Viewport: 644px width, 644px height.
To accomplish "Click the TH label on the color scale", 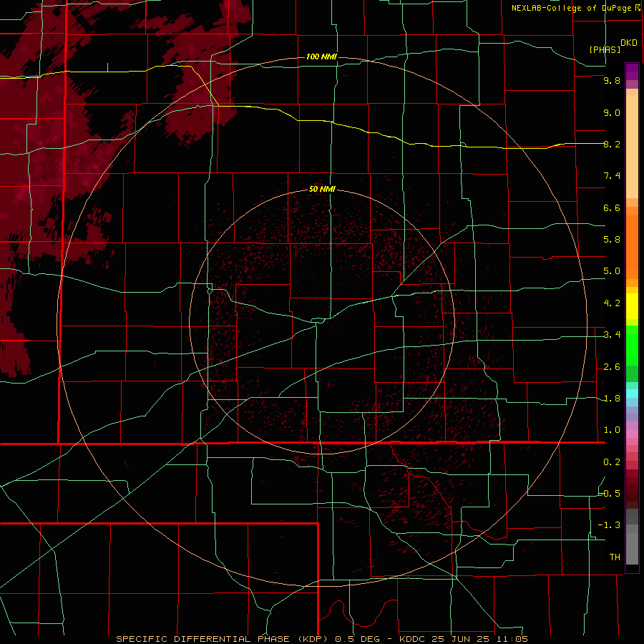I will point(615,557).
